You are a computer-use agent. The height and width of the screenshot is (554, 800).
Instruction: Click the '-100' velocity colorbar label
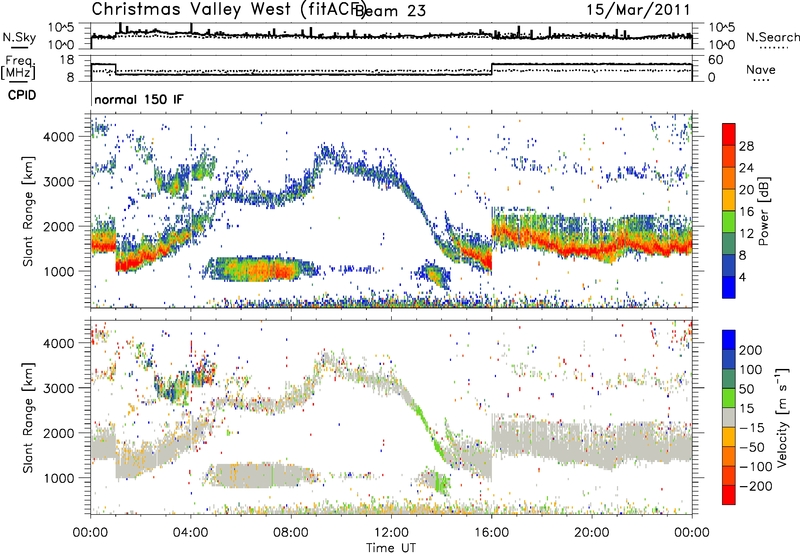(756, 467)
